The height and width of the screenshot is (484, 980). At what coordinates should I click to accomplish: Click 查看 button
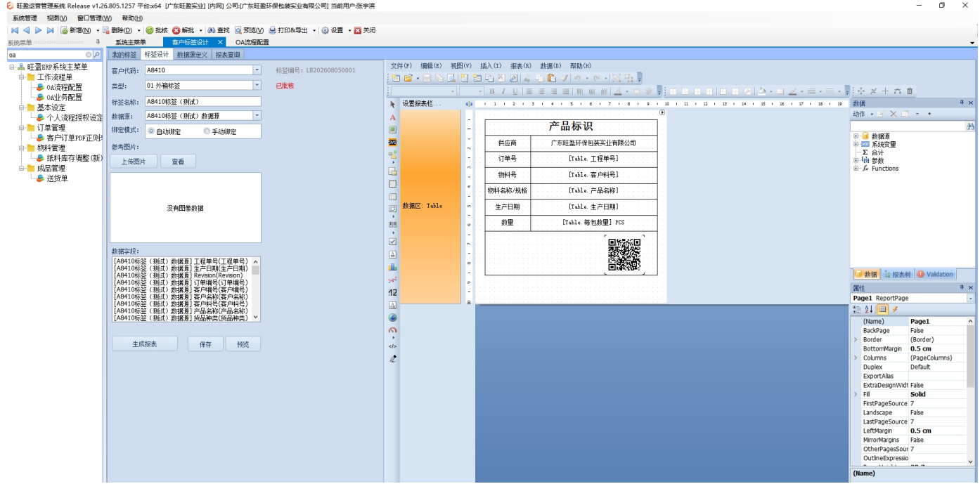click(x=178, y=162)
